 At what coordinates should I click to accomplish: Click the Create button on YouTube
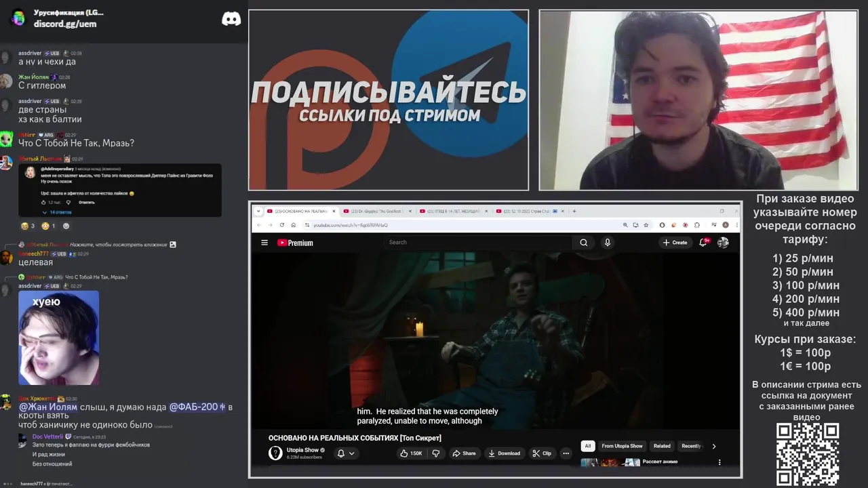coord(675,243)
